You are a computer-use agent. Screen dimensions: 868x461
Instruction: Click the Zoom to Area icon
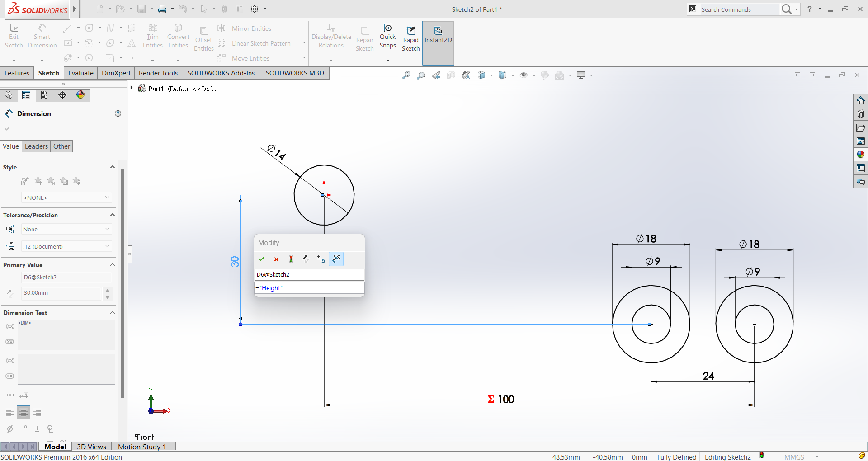coord(421,75)
